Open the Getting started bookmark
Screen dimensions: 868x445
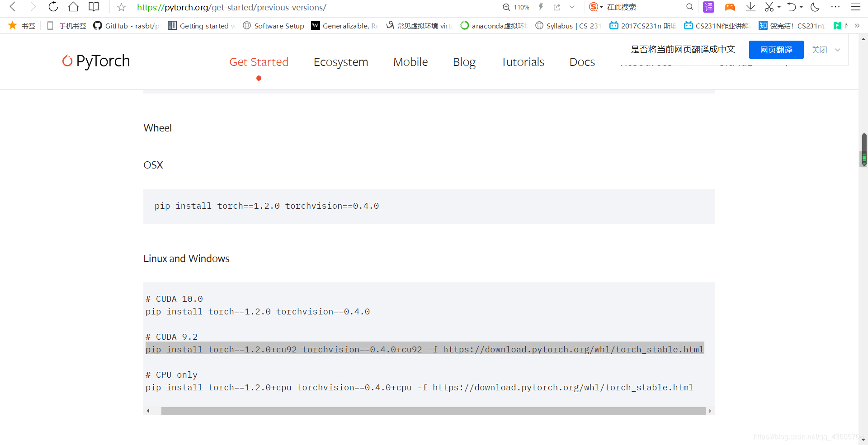coord(201,26)
